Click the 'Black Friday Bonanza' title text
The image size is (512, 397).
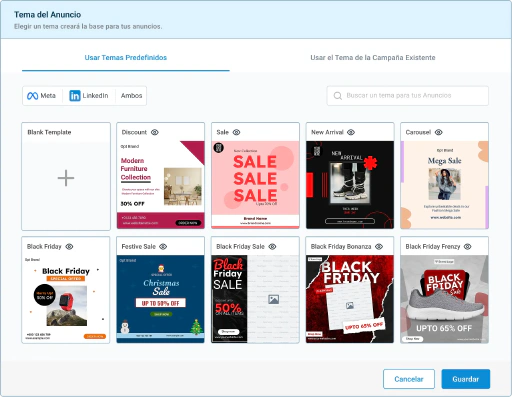(341, 247)
